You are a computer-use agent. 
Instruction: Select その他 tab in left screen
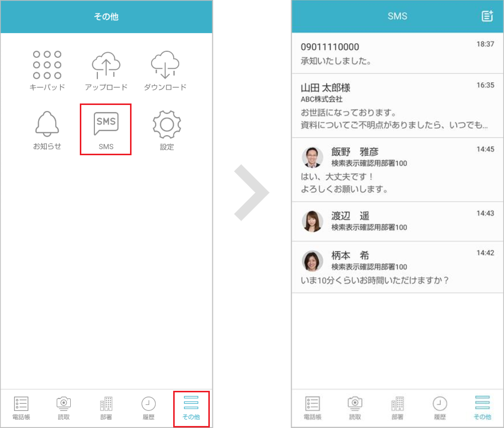point(191,408)
